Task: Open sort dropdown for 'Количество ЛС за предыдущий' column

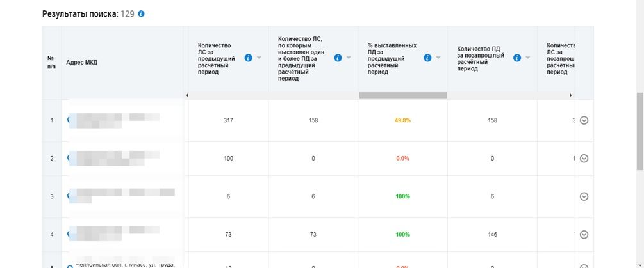Action: [259, 58]
